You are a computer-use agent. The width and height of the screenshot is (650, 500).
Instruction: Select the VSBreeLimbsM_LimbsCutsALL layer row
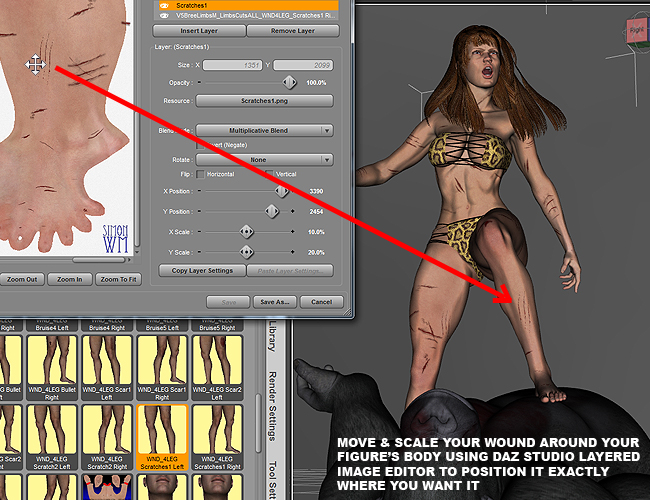click(247, 16)
